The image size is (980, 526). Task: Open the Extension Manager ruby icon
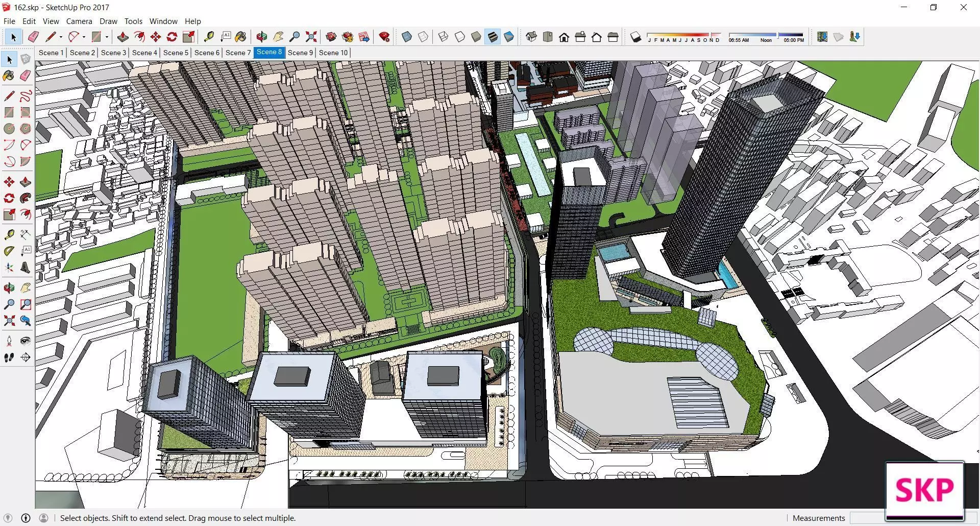click(x=384, y=37)
